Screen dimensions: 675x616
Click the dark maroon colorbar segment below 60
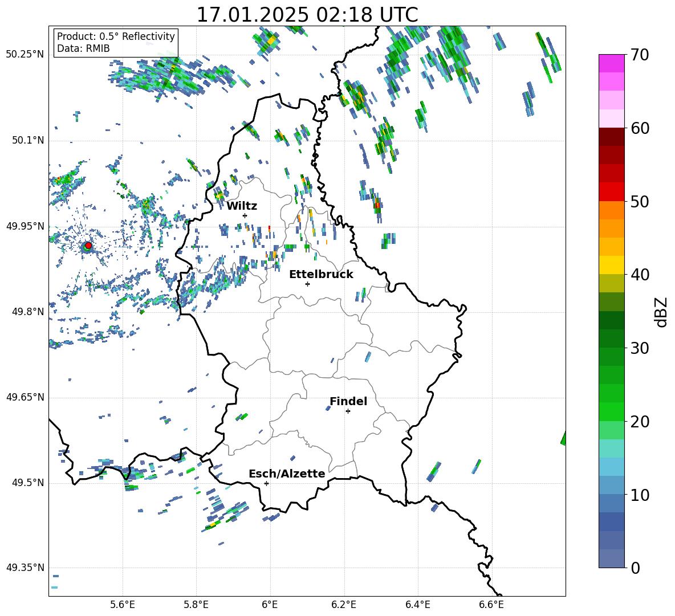pyautogui.click(x=611, y=136)
